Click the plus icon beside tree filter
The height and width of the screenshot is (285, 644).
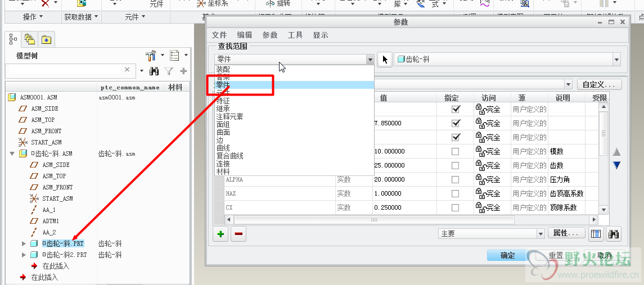coord(183,71)
